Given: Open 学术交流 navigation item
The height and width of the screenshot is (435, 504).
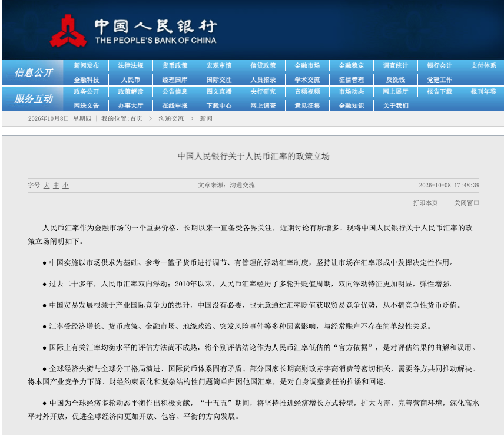Looking at the screenshot, I should (307, 80).
